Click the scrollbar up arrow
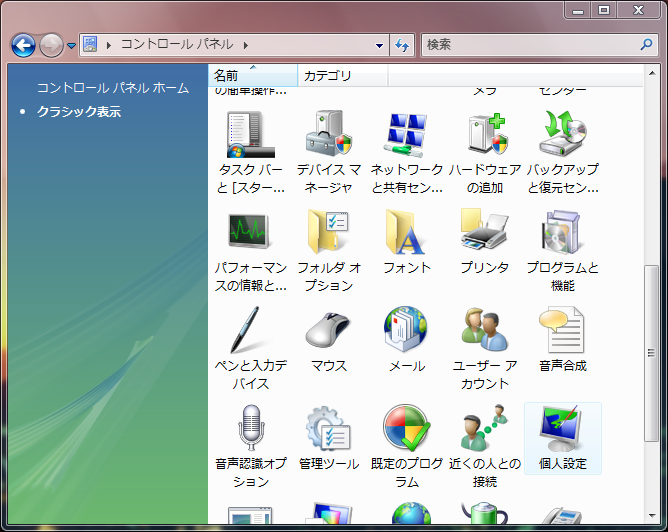The image size is (668, 532). click(652, 73)
